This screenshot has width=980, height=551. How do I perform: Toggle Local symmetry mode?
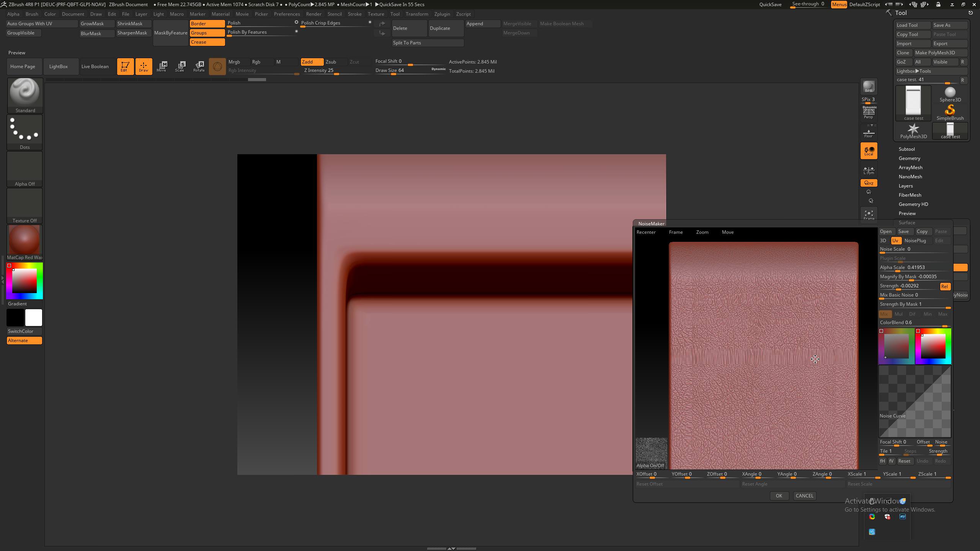[x=869, y=151]
